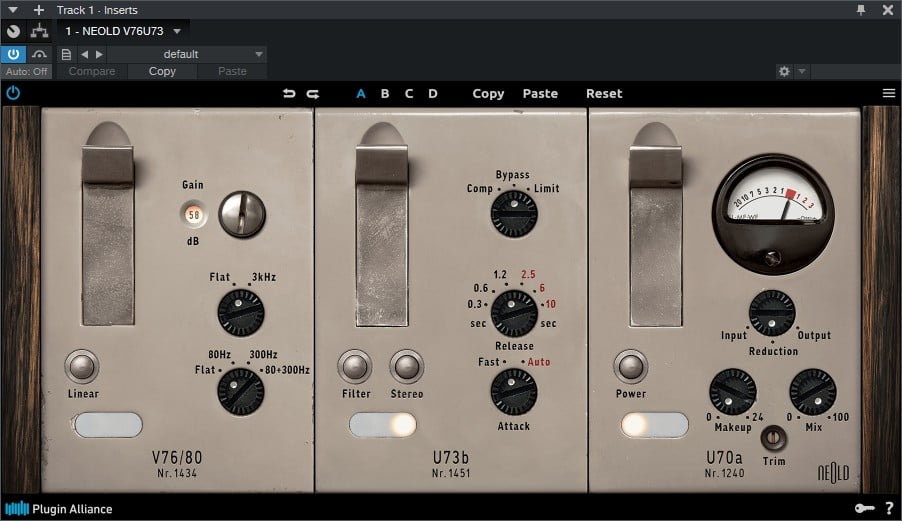The image size is (902, 521).
Task: Toggle the U70a Power push button
Action: click(x=630, y=366)
